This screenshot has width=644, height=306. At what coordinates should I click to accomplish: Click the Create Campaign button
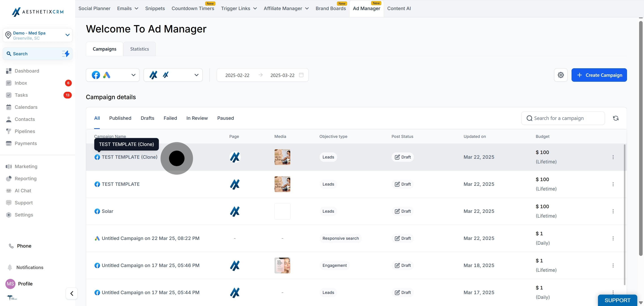point(599,75)
